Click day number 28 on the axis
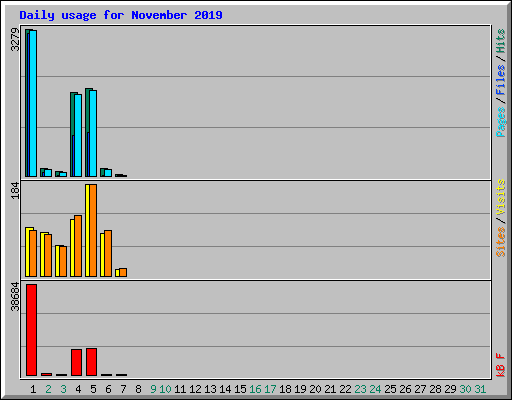The height and width of the screenshot is (400, 512). [435, 389]
